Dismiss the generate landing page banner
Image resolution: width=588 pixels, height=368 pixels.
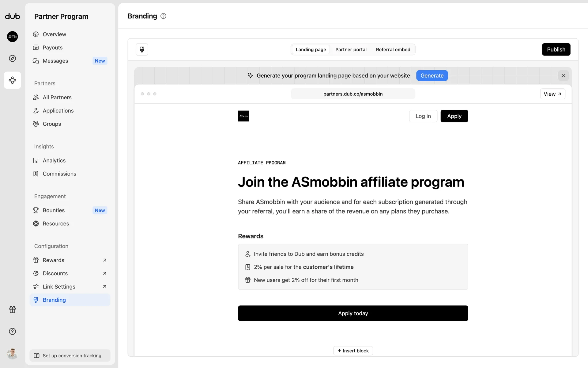563,75
